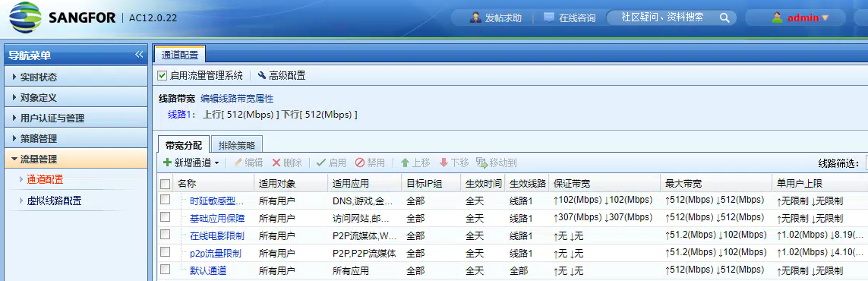Image resolution: width=868 pixels, height=281 pixels.
Task: Click the 发帖求助 person icon
Action: coord(475,17)
